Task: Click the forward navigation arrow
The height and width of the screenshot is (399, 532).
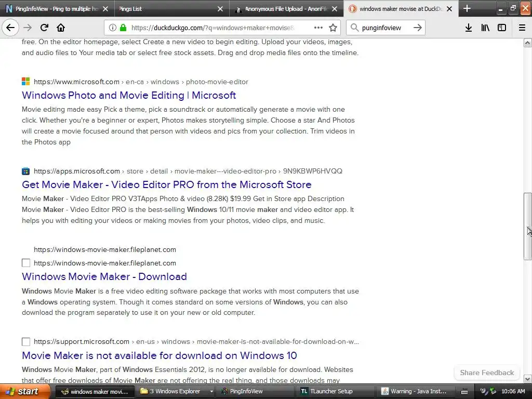Action: 28,28
